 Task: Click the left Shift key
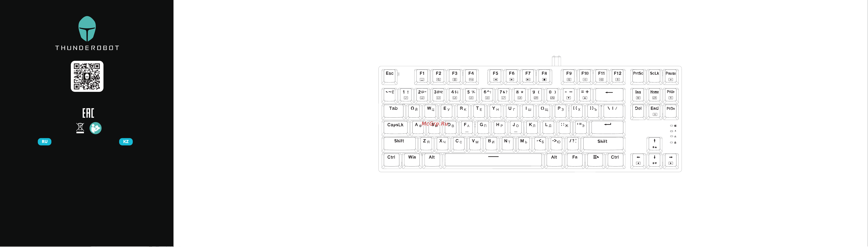click(x=400, y=145)
